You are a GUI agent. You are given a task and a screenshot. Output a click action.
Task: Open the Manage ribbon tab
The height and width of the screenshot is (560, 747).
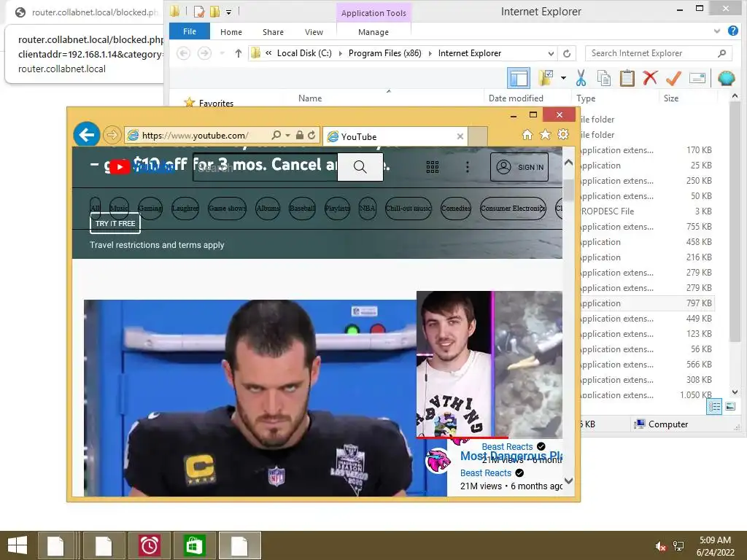tap(373, 32)
